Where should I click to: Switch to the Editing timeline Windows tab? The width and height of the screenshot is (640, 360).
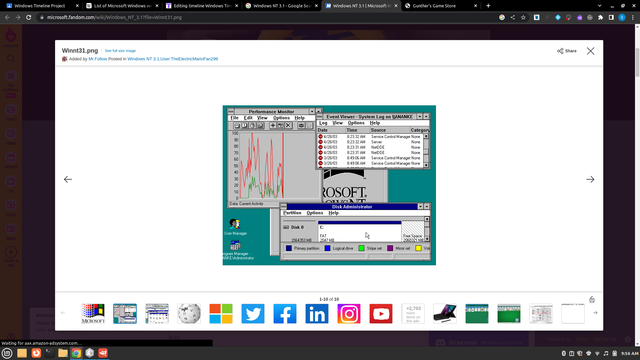tap(202, 6)
